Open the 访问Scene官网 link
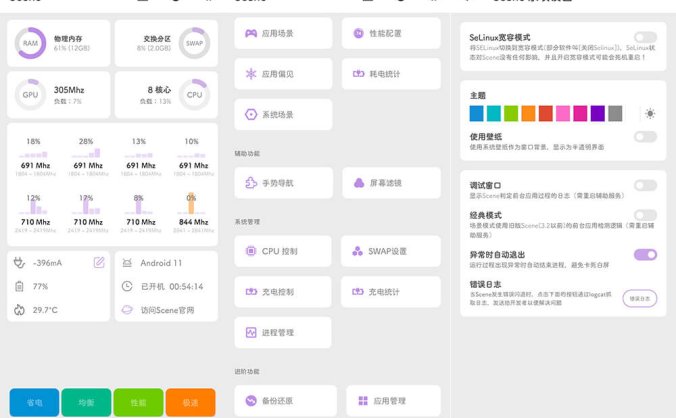676x418 pixels. [x=167, y=310]
